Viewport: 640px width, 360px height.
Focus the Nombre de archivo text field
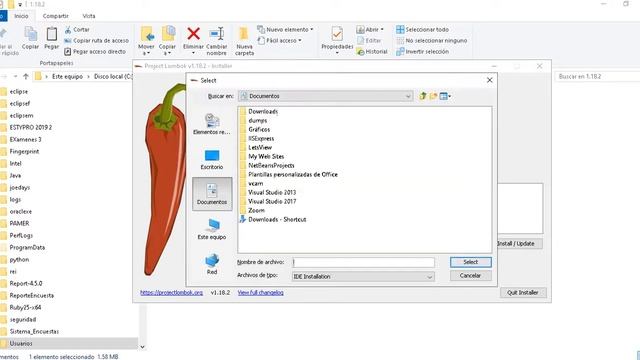[363, 262]
